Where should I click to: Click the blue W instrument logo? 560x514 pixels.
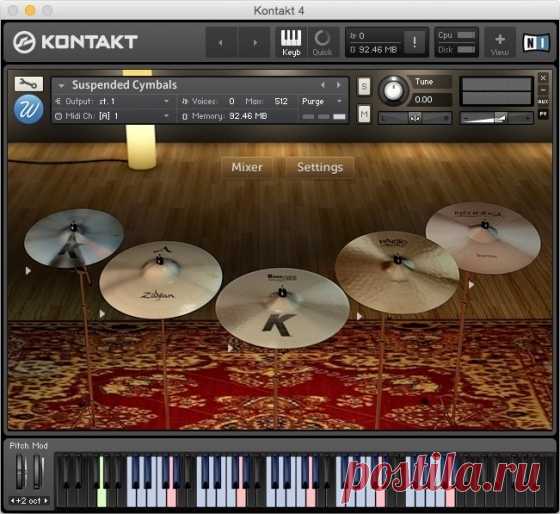point(29,110)
